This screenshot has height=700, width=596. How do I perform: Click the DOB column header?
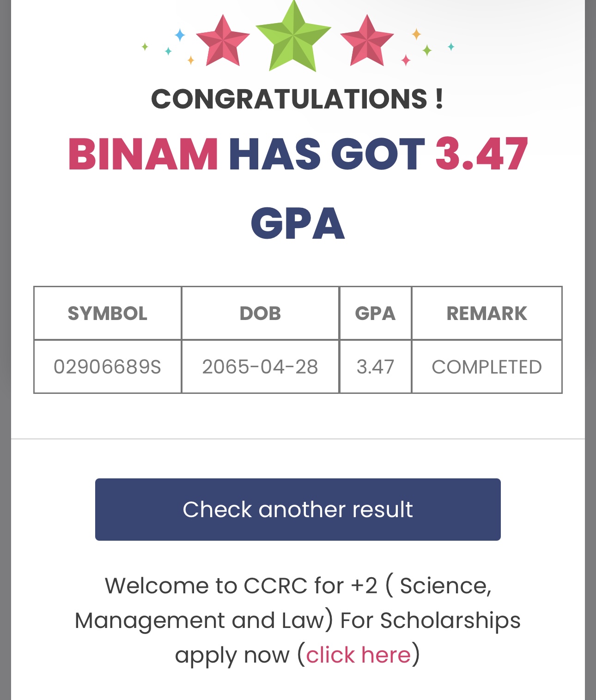point(260,314)
